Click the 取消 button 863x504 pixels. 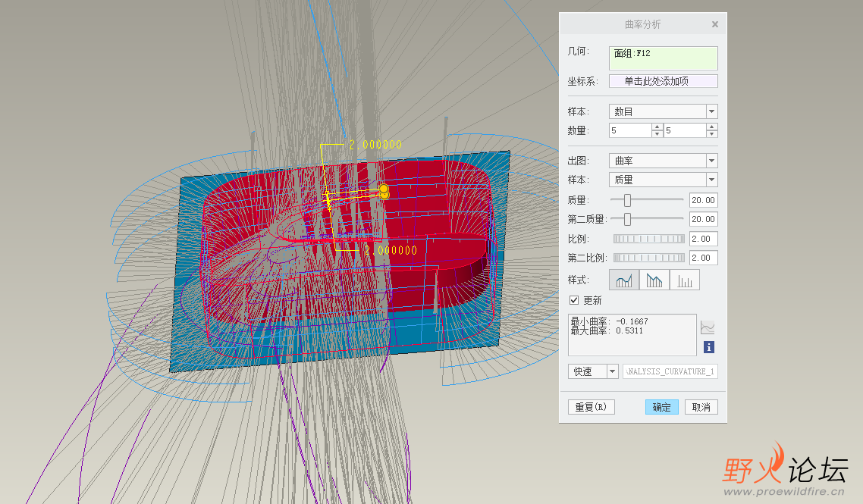[701, 407]
